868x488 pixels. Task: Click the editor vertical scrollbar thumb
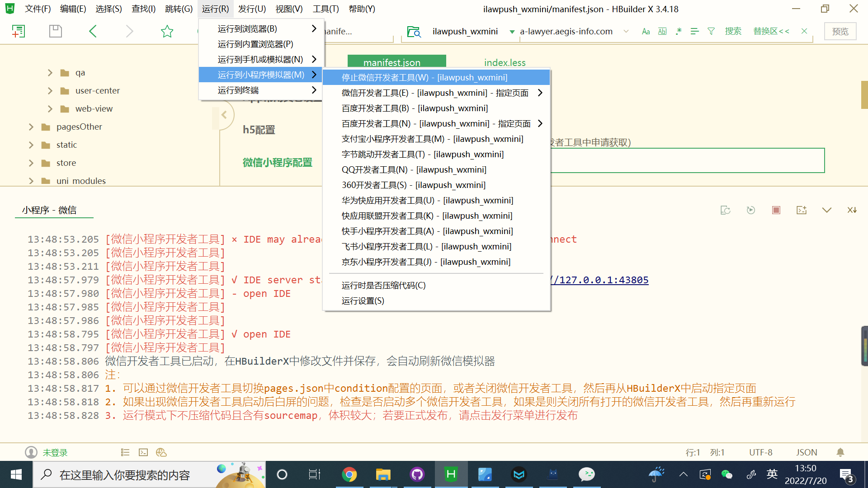pos(864,94)
